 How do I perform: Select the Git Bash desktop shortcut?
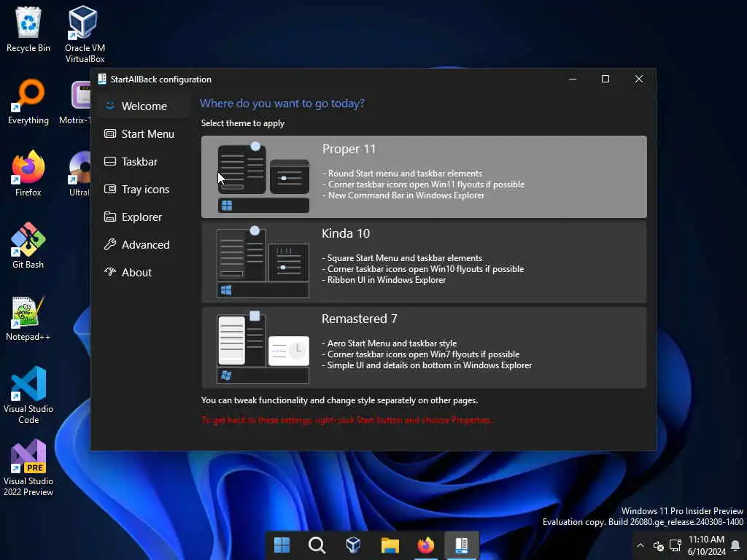click(x=28, y=246)
